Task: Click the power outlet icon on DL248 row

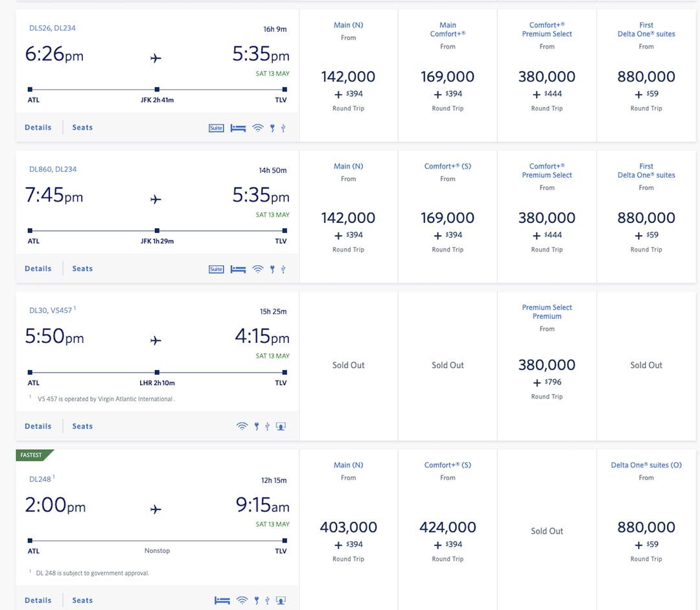Action: point(256,600)
